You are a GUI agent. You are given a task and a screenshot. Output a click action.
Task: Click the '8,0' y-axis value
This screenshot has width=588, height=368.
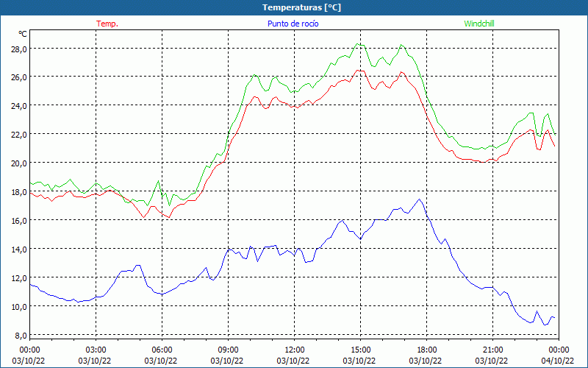click(21, 335)
